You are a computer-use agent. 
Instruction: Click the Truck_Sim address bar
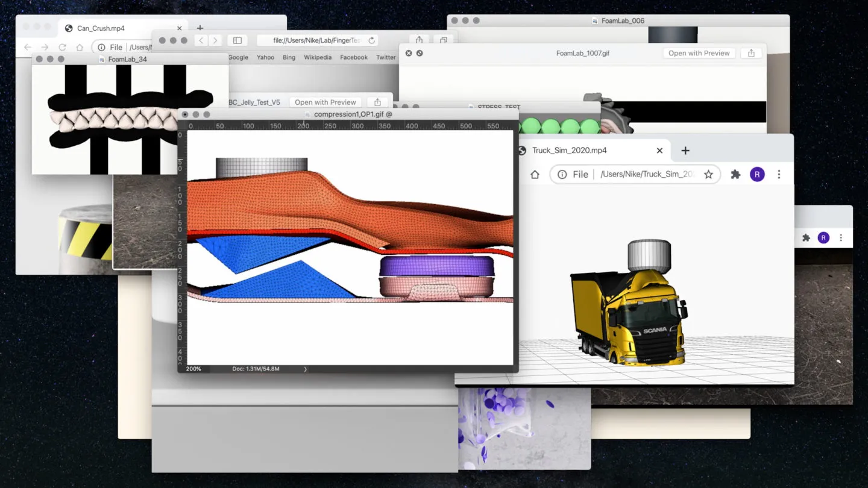click(x=635, y=174)
